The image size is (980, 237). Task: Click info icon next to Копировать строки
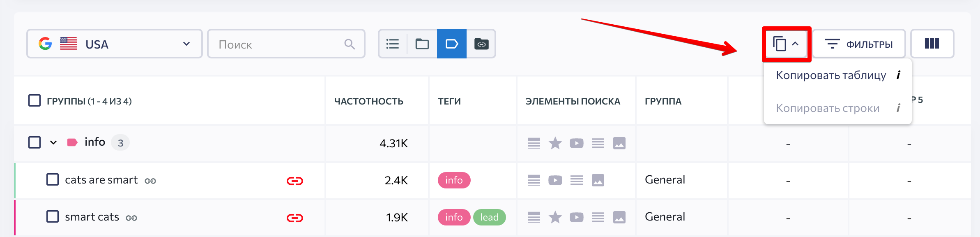(x=899, y=108)
